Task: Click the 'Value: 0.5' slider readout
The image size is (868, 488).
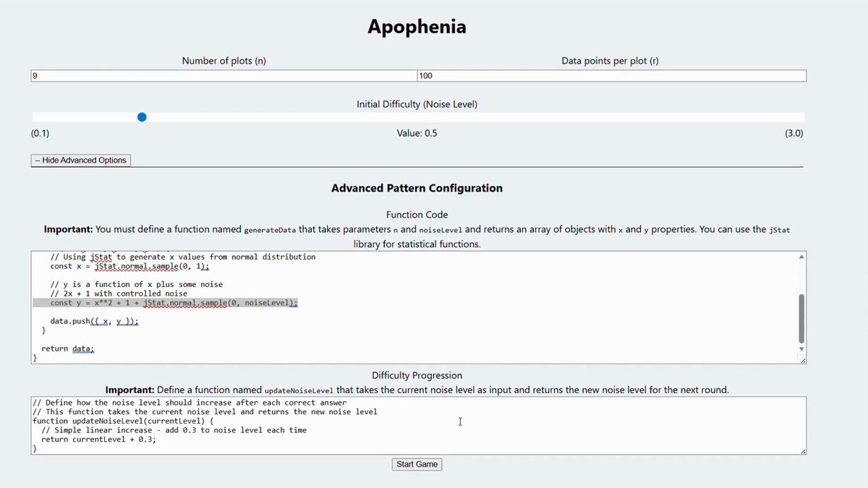Action: 417,133
